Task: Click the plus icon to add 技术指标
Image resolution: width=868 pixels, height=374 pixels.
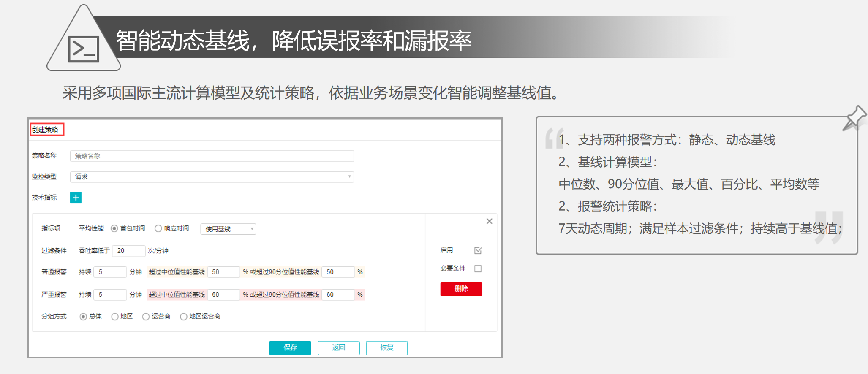Action: (x=76, y=198)
